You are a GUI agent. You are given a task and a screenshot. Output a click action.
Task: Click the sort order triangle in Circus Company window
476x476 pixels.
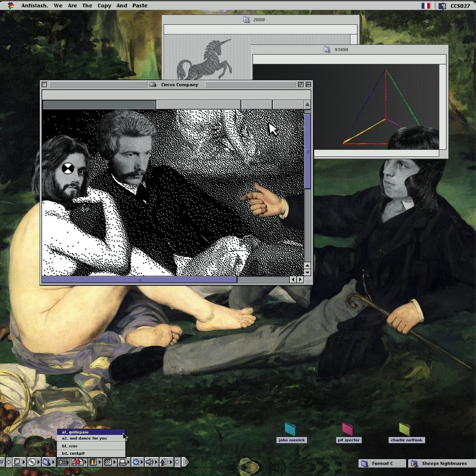pyautogui.click(x=307, y=105)
